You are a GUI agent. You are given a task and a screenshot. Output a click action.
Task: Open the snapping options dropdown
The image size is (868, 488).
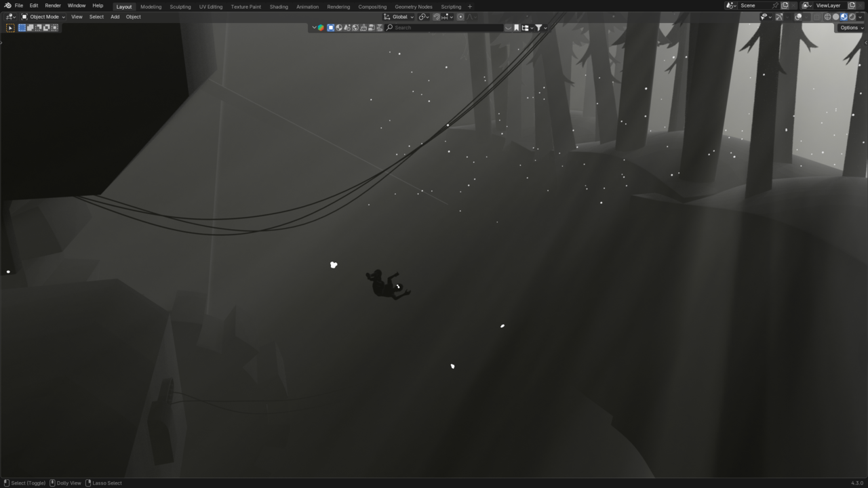[x=448, y=17]
